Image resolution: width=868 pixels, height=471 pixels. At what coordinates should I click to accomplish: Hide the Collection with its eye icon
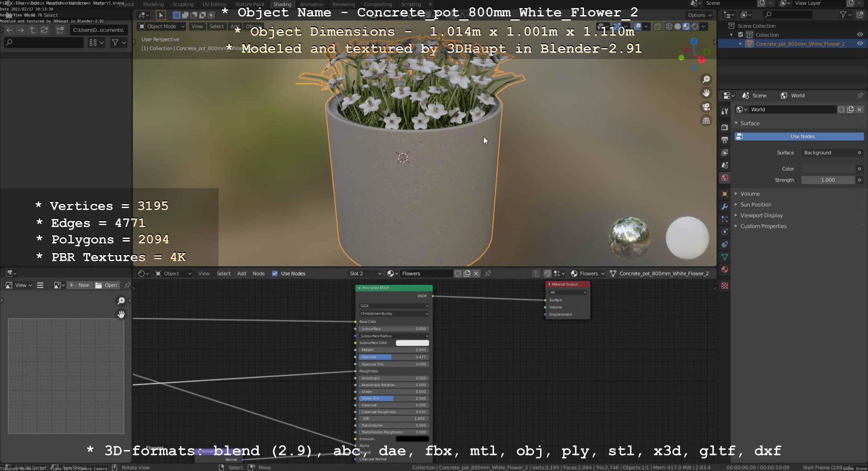[860, 35]
